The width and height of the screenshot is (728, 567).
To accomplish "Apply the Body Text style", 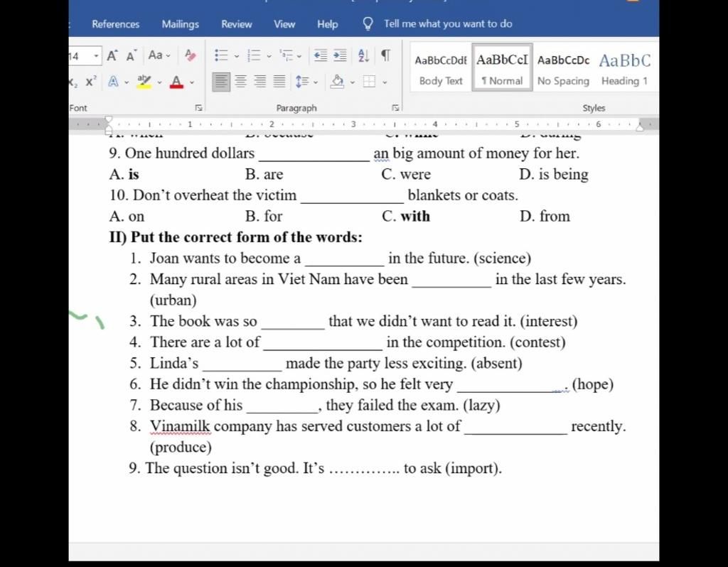I will point(441,69).
